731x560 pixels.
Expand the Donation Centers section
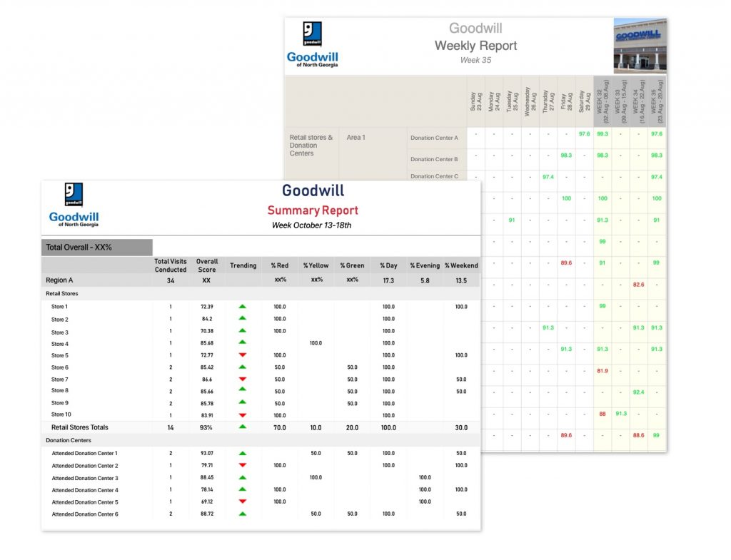point(70,440)
